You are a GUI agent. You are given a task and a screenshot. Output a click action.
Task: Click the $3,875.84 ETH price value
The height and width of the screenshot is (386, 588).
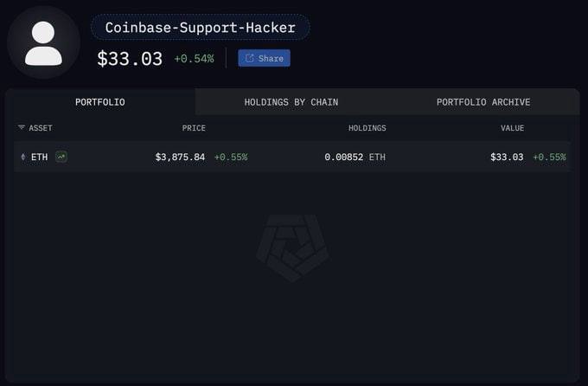(x=180, y=157)
